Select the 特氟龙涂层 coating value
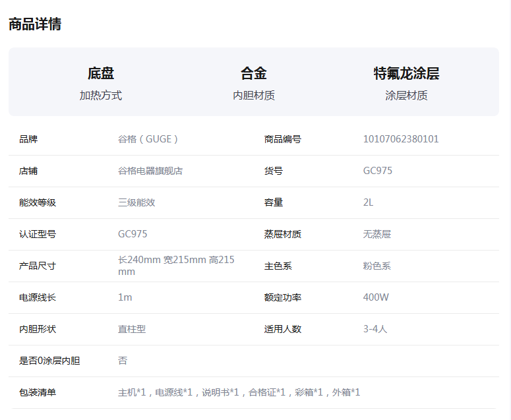Image resolution: width=511 pixels, height=420 pixels. pyautogui.click(x=406, y=73)
